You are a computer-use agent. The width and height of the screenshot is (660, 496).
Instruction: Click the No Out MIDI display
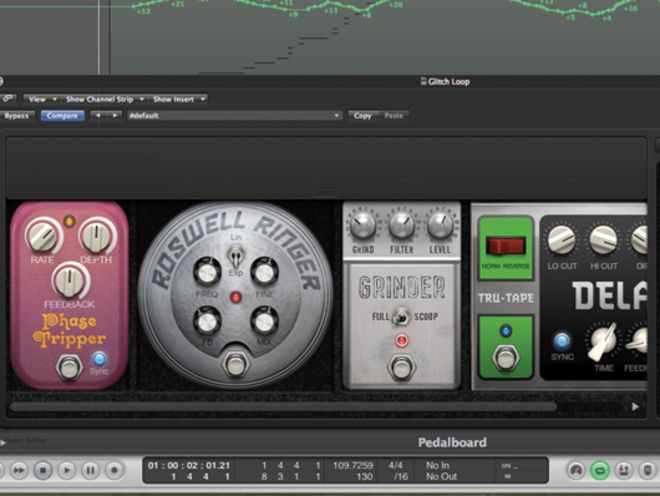441,477
